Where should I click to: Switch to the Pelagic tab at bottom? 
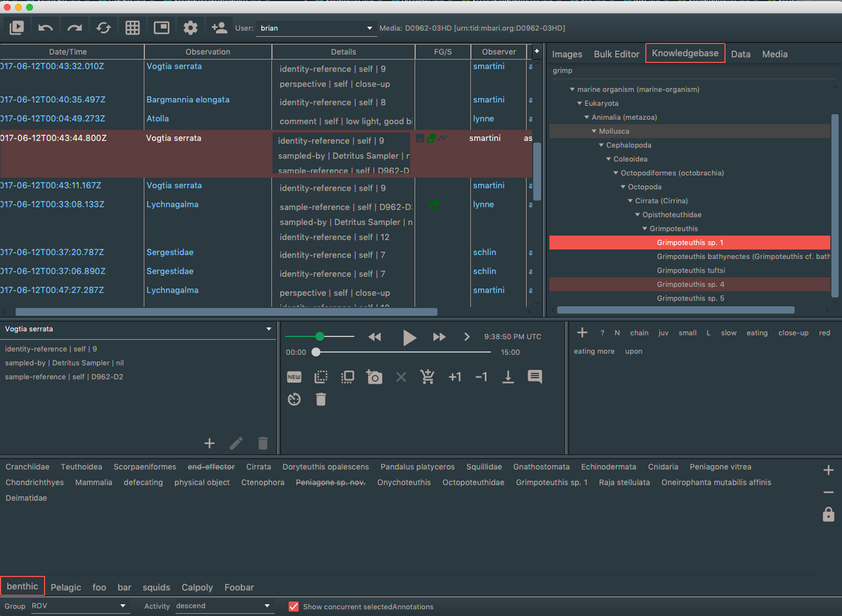[x=66, y=587]
